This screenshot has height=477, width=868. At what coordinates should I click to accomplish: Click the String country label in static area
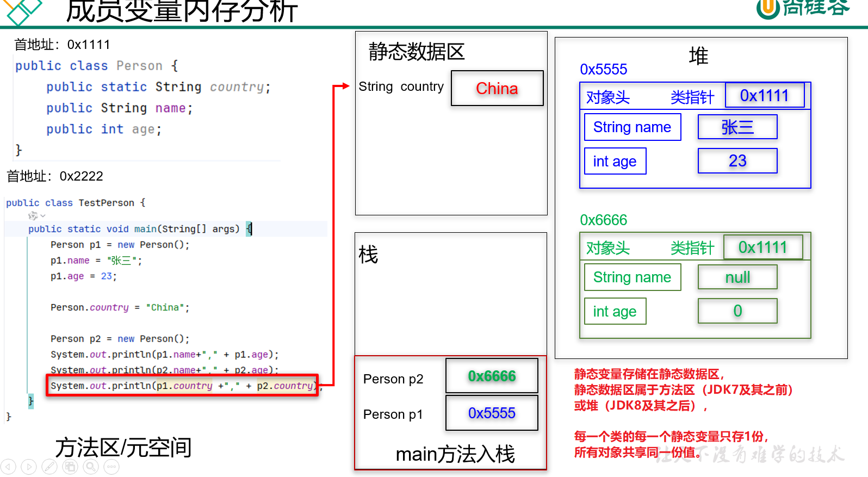click(401, 86)
